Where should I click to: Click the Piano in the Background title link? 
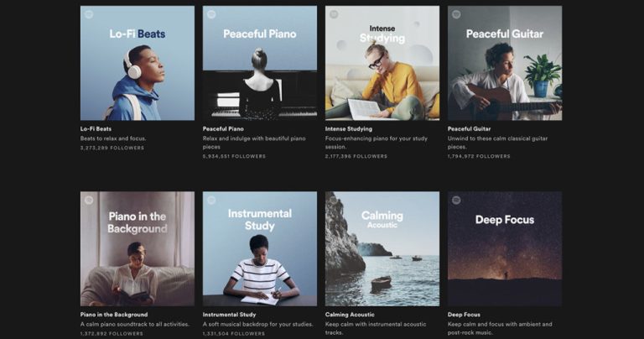tap(114, 315)
